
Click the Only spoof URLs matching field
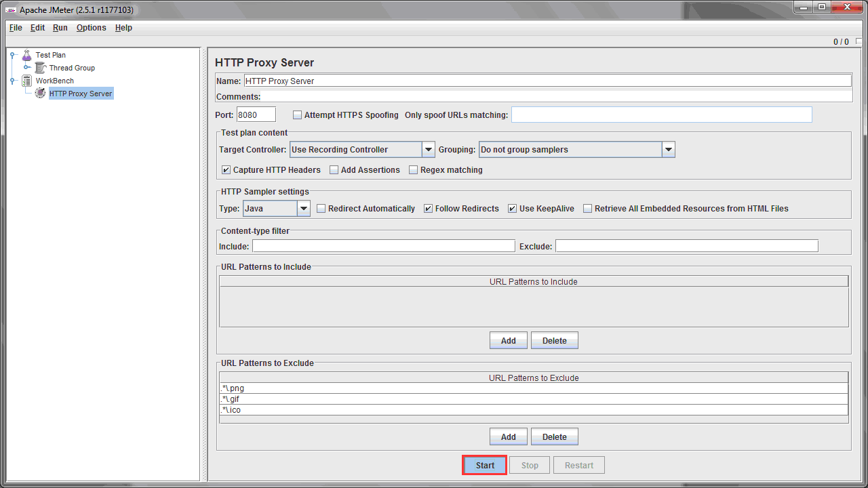(661, 115)
